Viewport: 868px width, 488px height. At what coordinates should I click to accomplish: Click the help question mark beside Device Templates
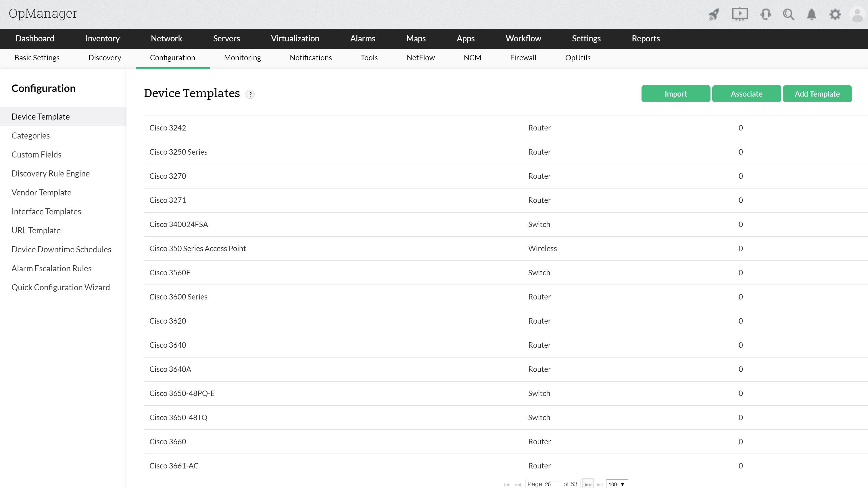pos(250,94)
